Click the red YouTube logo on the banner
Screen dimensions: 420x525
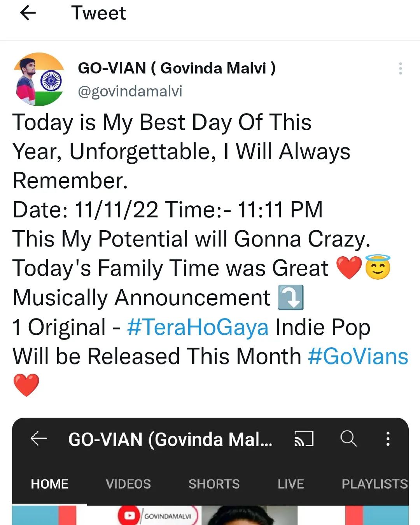pos(129,516)
